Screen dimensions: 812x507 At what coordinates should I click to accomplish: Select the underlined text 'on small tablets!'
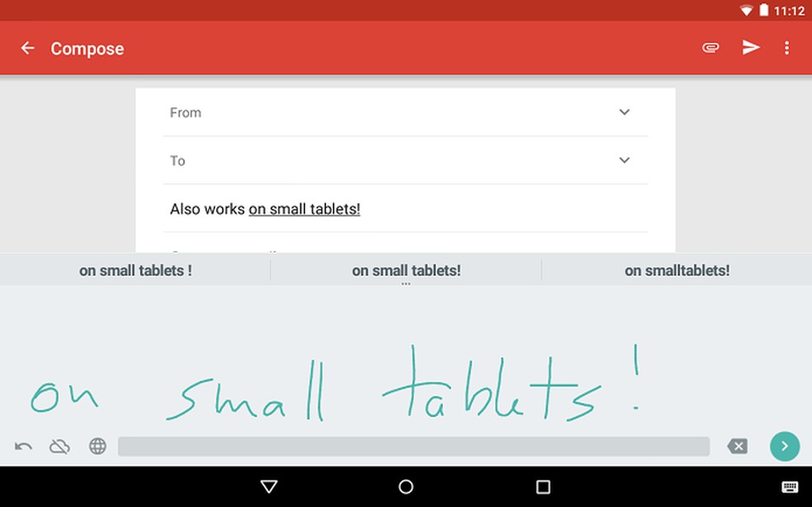[x=304, y=209]
